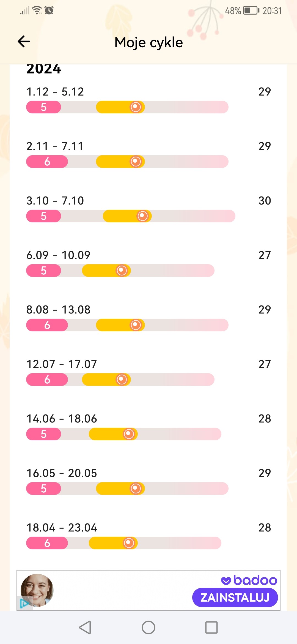The image size is (297, 644).
Task: Tap the Moje cykle title
Action: click(x=148, y=42)
